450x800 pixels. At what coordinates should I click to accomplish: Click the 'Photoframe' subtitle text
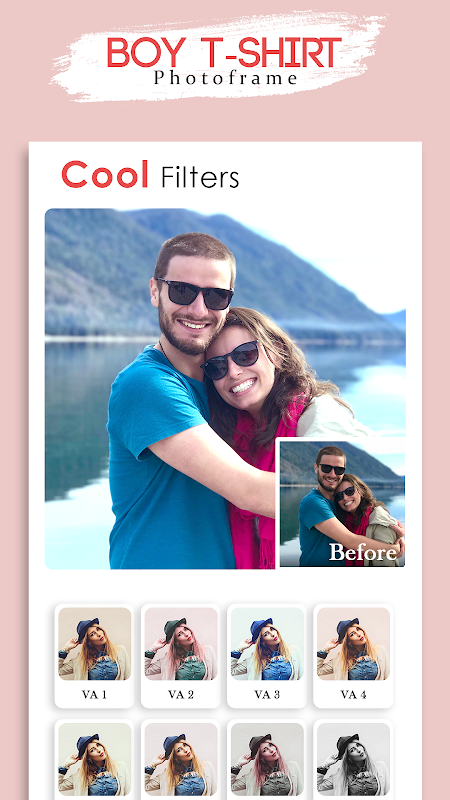coord(226,78)
